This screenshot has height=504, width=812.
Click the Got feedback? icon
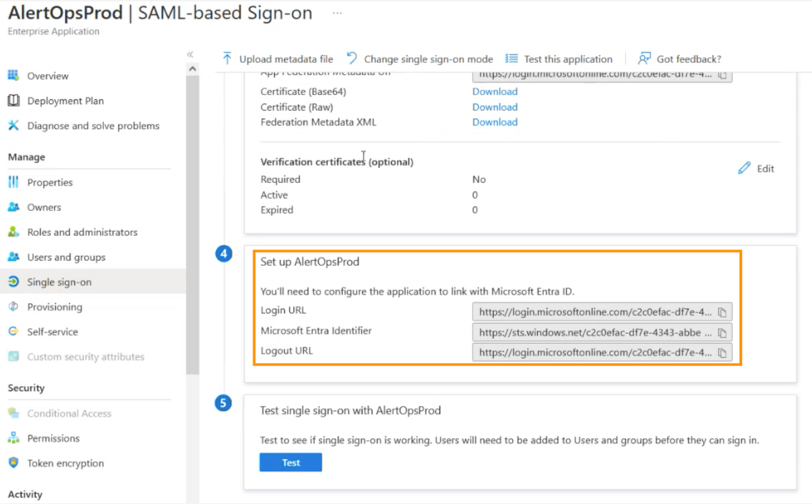[x=645, y=59]
